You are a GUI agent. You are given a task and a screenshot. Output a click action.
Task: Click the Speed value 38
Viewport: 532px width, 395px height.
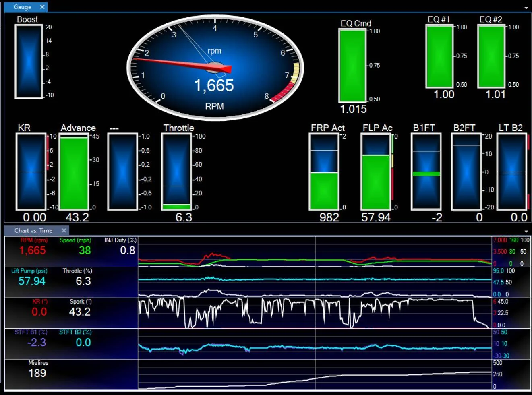point(85,250)
